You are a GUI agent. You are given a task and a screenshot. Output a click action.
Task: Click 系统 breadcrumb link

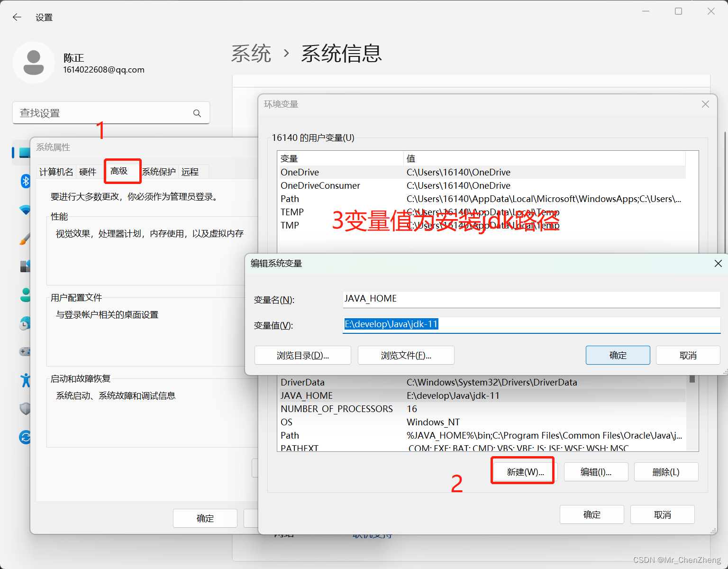tap(251, 54)
